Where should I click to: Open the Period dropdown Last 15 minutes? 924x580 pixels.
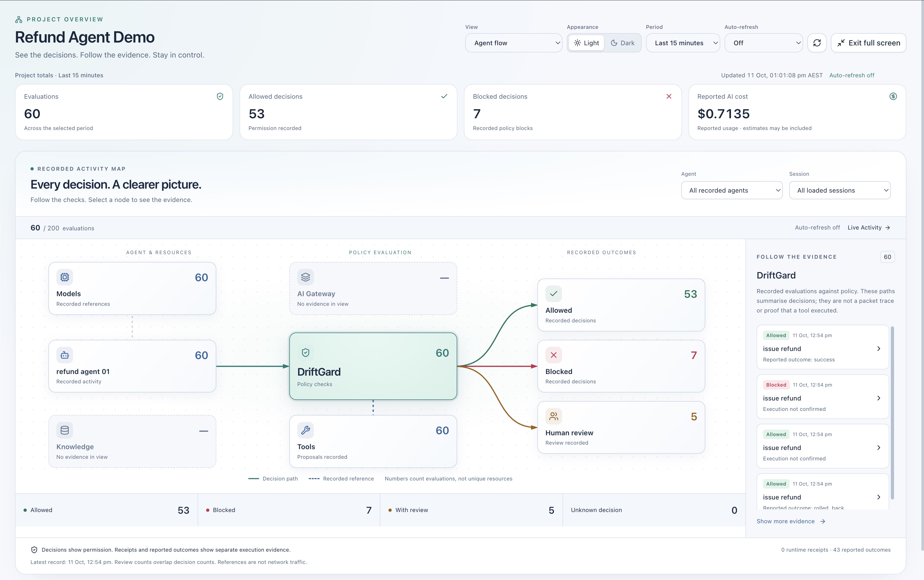683,43
